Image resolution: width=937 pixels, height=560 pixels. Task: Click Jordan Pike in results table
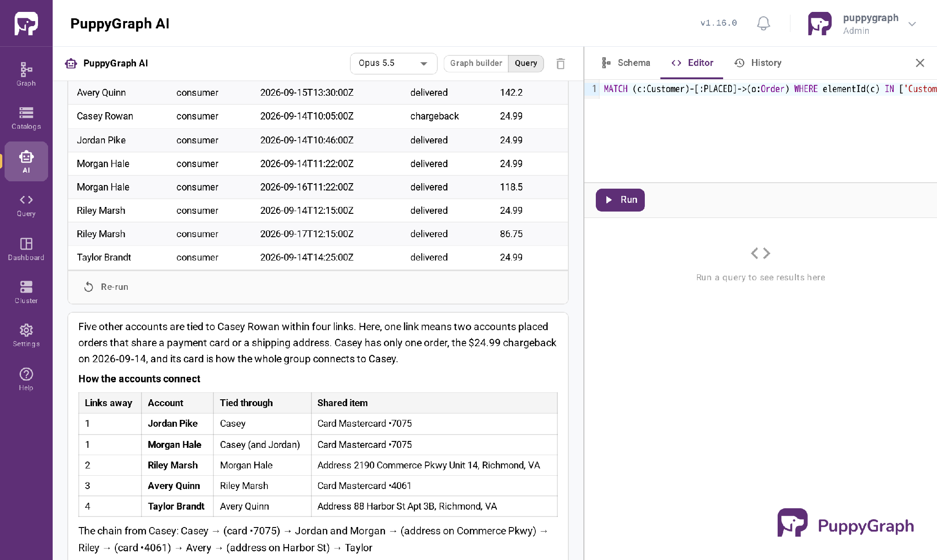point(101,140)
